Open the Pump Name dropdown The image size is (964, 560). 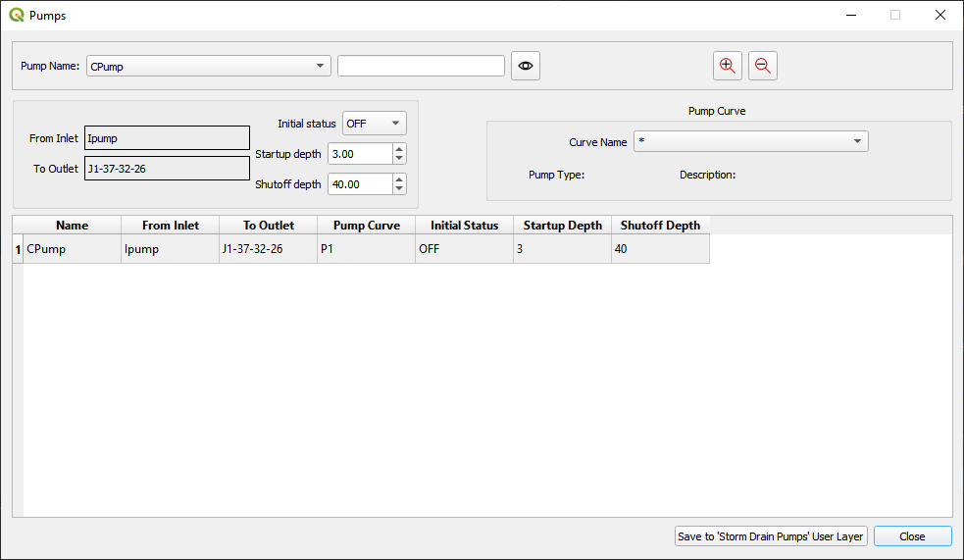pyautogui.click(x=209, y=67)
